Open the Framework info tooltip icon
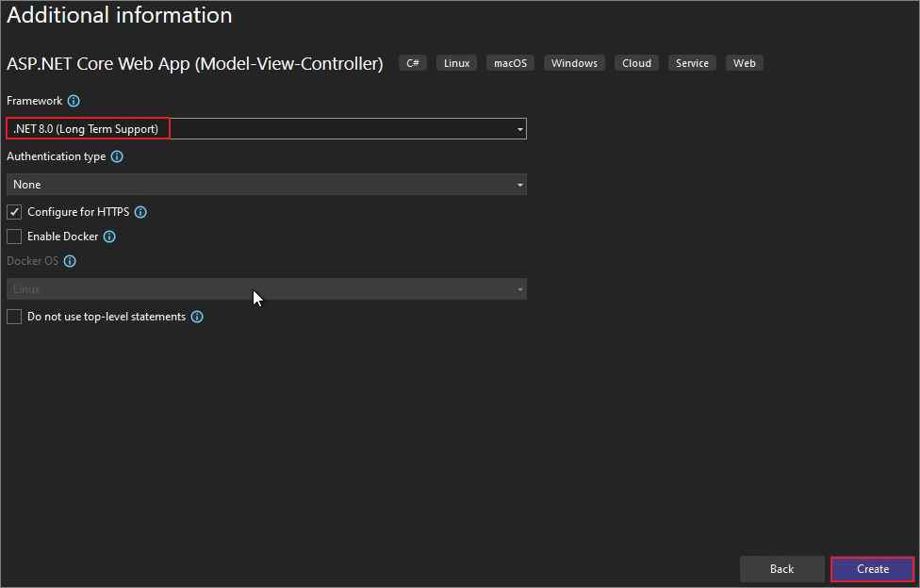Screen dimensions: 920x588 point(74,101)
